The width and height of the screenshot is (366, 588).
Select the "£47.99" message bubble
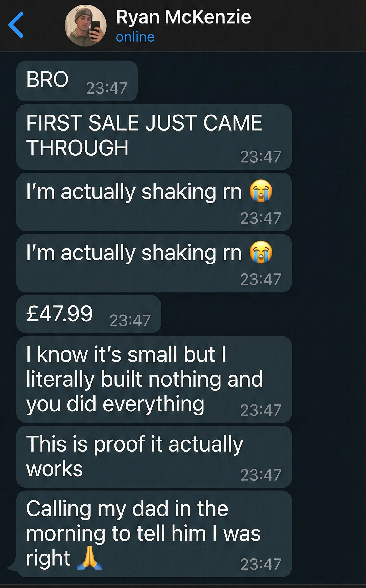[x=60, y=314]
